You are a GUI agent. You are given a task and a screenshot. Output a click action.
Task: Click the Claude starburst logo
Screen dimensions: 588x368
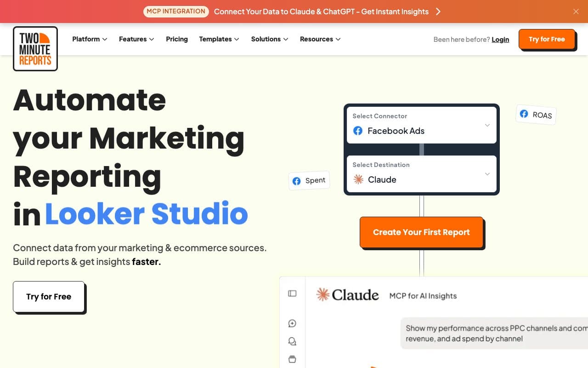(323, 295)
